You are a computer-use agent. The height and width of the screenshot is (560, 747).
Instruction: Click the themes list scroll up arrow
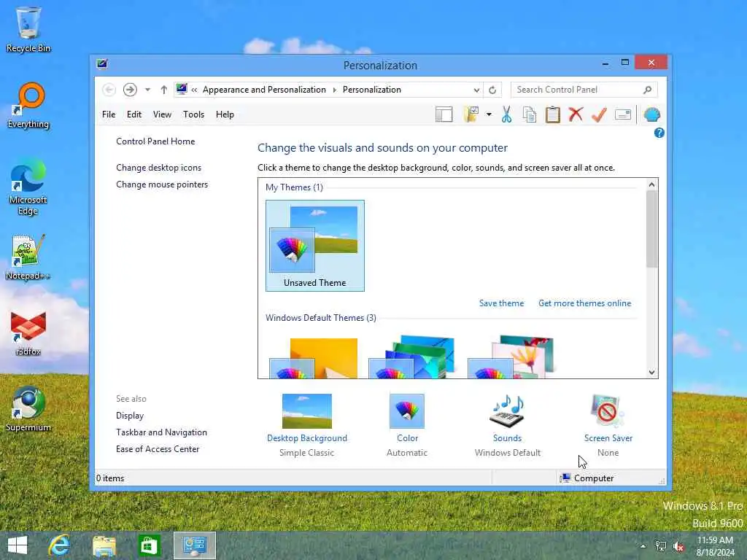point(651,184)
